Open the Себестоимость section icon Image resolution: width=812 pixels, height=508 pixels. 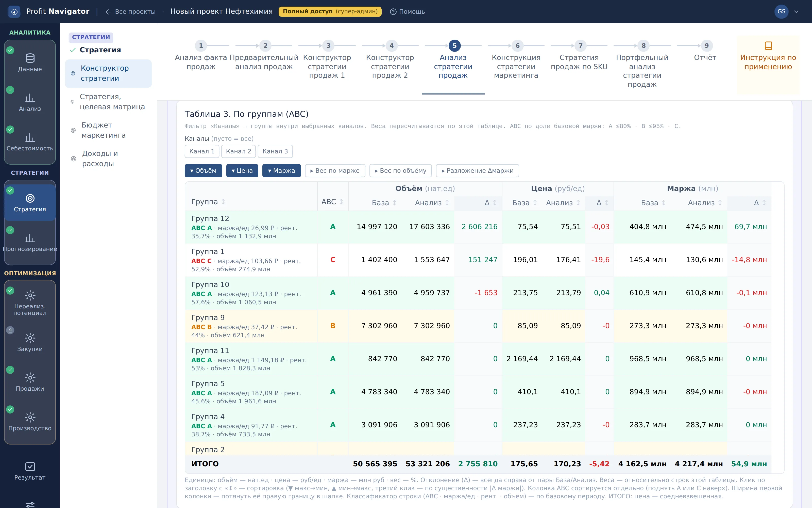coord(30,137)
